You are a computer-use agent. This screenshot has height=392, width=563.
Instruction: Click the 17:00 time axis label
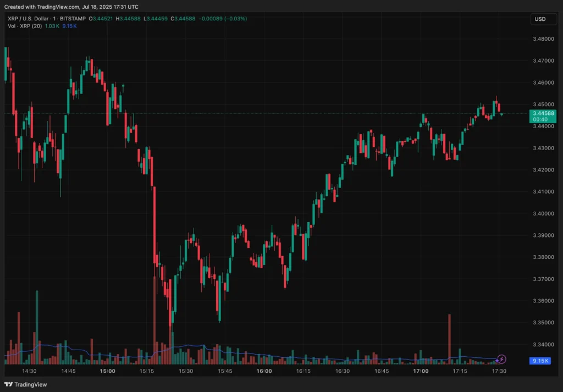click(x=421, y=371)
